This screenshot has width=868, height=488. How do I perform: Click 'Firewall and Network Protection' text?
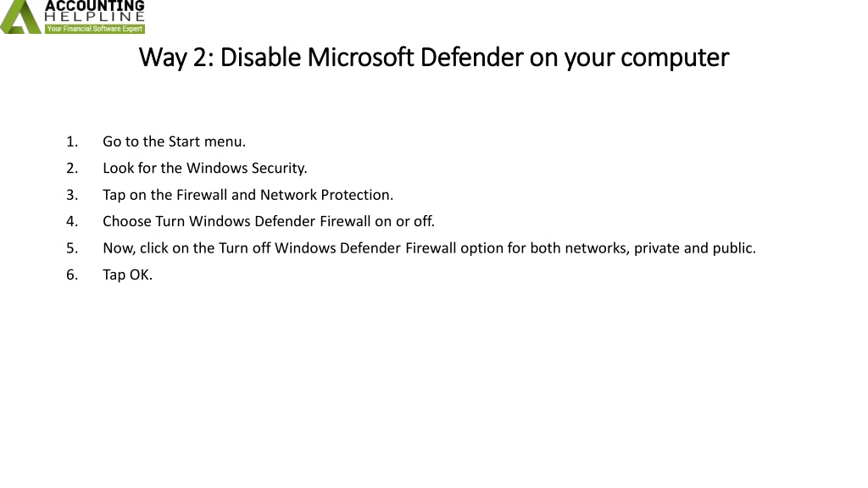coord(284,195)
